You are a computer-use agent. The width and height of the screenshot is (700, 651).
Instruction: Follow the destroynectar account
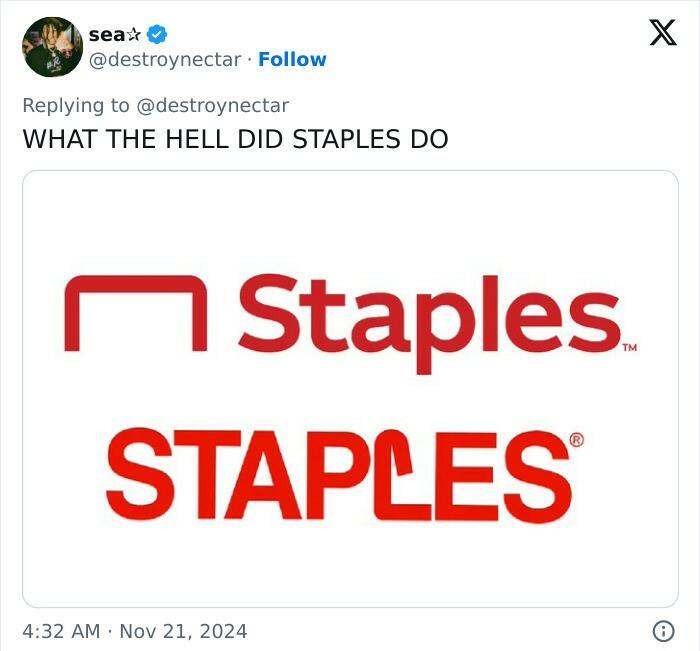[292, 59]
